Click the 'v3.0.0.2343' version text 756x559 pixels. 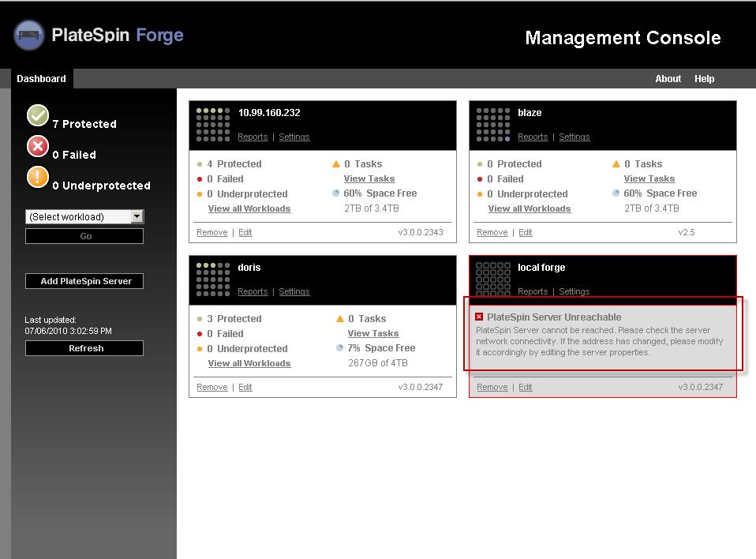[x=421, y=232]
